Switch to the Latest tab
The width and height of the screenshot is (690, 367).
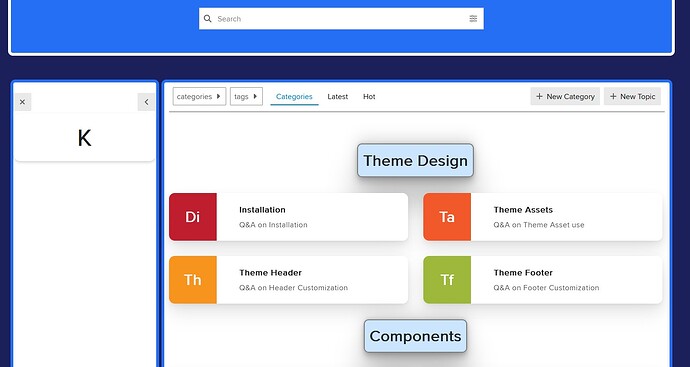tap(338, 96)
